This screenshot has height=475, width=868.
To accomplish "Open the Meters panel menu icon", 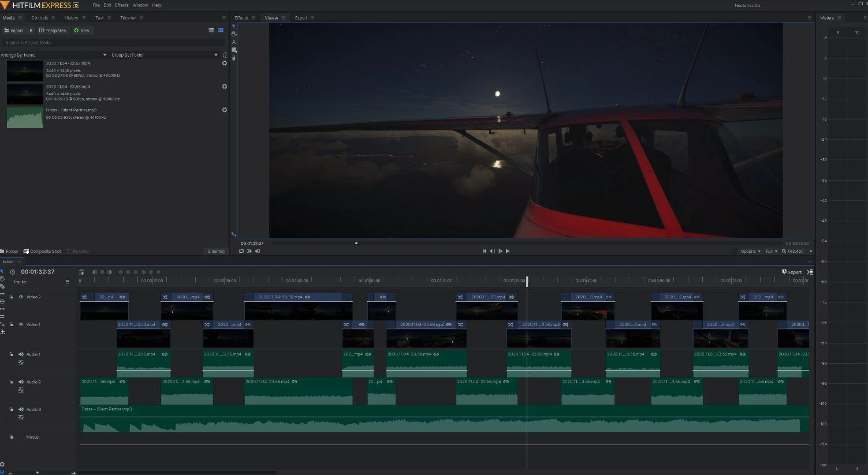I will [x=839, y=18].
